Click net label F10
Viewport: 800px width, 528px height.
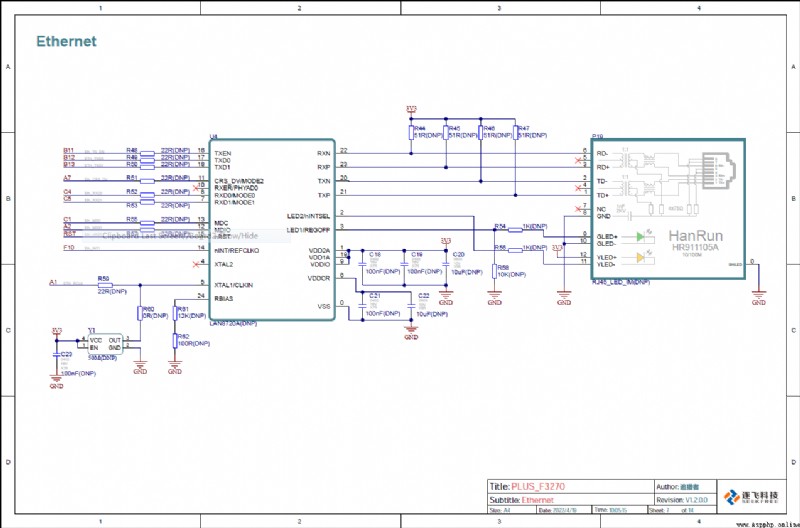tap(69, 247)
